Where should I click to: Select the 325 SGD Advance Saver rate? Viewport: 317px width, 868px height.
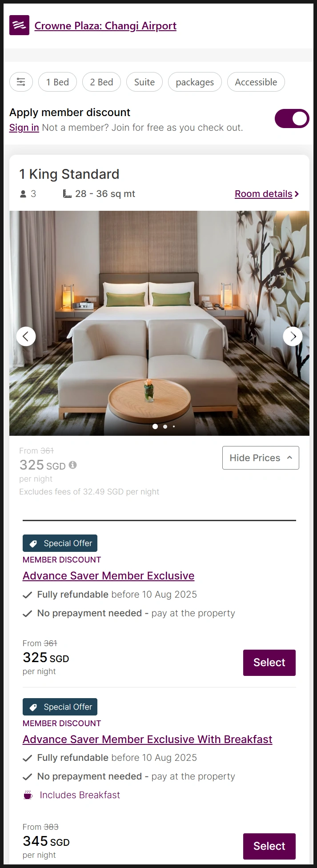pos(269,663)
